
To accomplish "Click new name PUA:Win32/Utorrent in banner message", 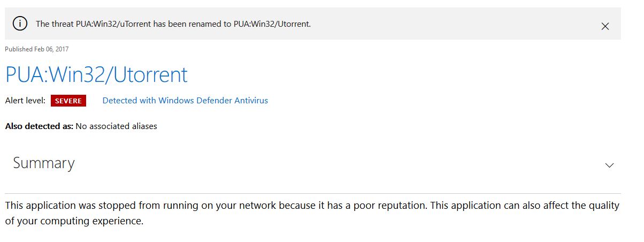I will tap(272, 24).
